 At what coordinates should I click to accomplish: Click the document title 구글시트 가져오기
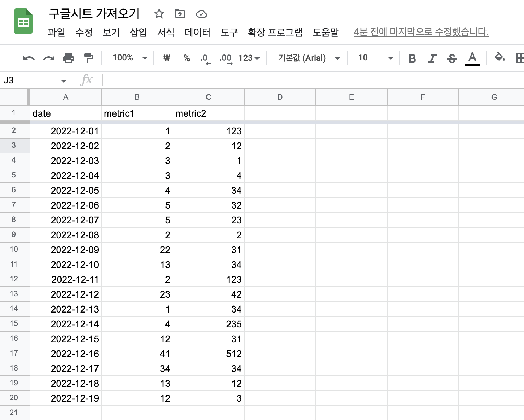tap(94, 14)
